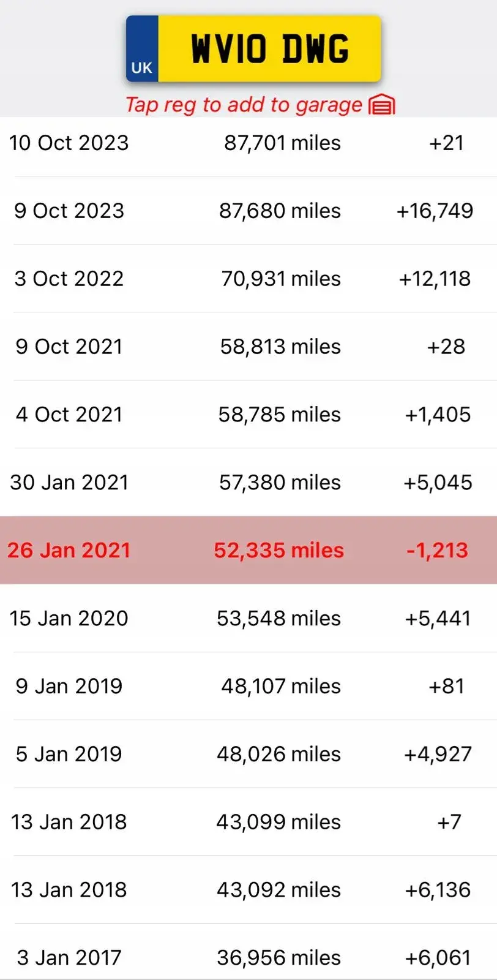Tap the 4 Oct 2021 date entry
This screenshot has height=980, width=497.
[x=69, y=415]
